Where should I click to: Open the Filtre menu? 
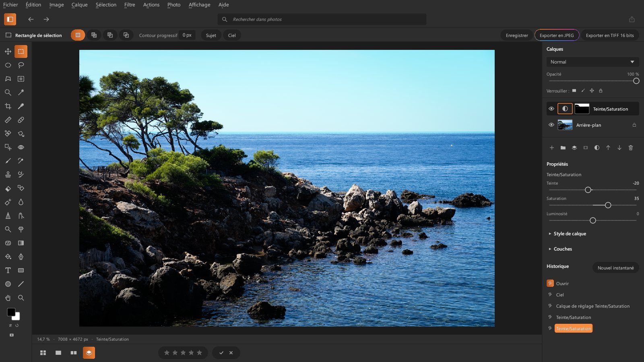[130, 5]
